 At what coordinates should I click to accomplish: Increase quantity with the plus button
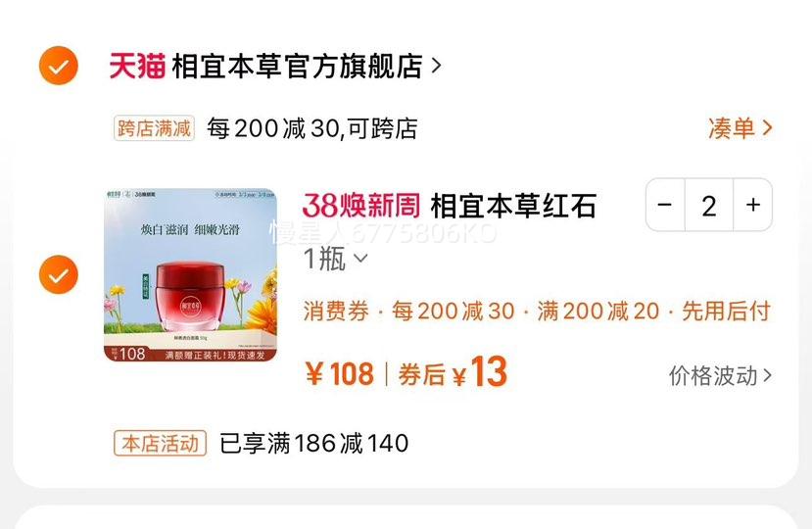753,205
